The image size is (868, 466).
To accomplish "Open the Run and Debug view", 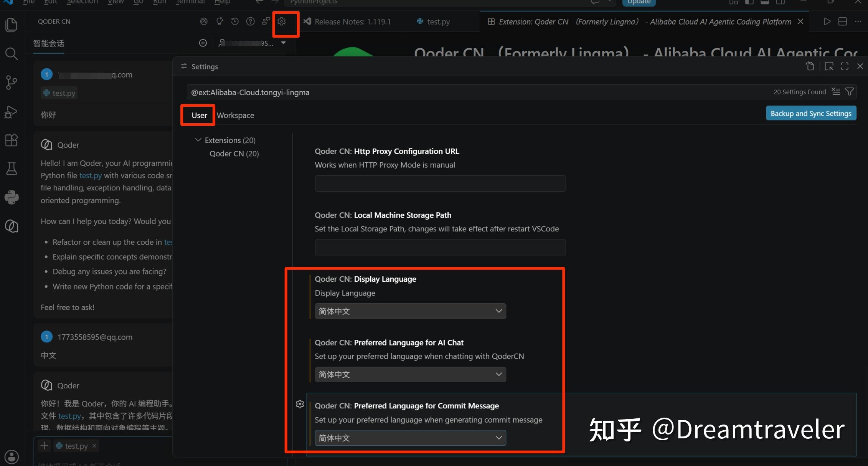I will (x=12, y=112).
